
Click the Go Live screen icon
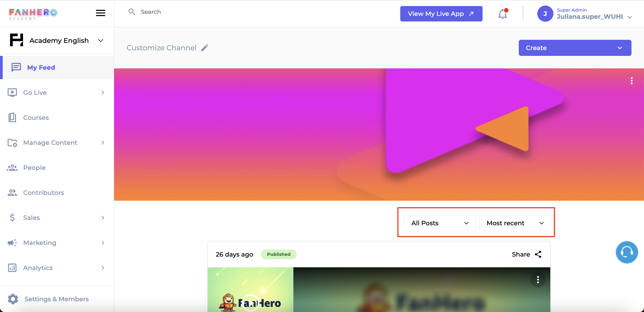tap(12, 93)
